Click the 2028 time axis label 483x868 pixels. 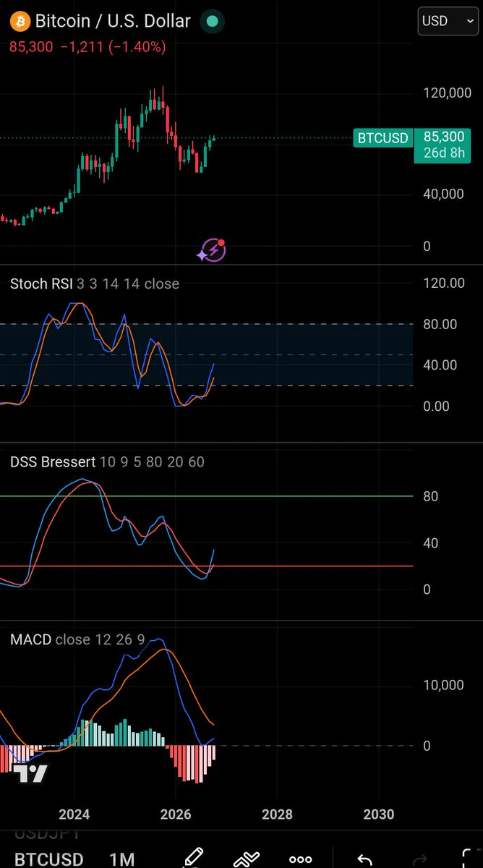pyautogui.click(x=277, y=814)
